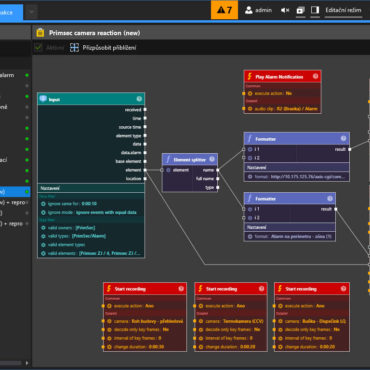Screen dimensions: 370x370
Task: Click the function icon on Element splitter node
Action: [168, 159]
